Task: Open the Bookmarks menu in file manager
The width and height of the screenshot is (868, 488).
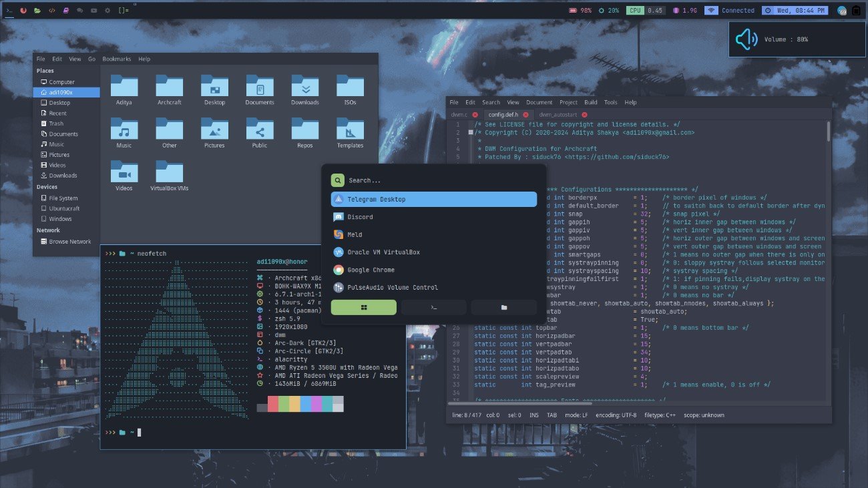Action: point(116,59)
